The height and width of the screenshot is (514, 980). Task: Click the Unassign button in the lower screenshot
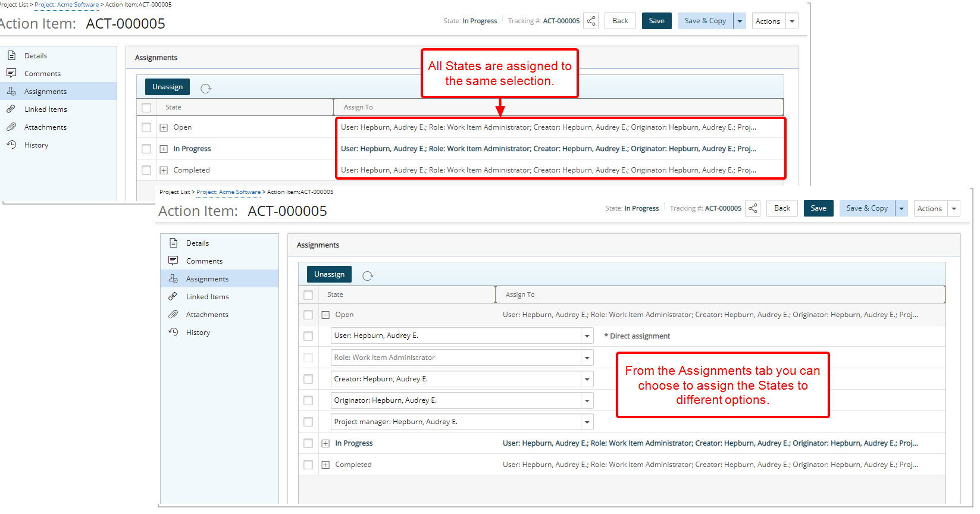click(329, 274)
